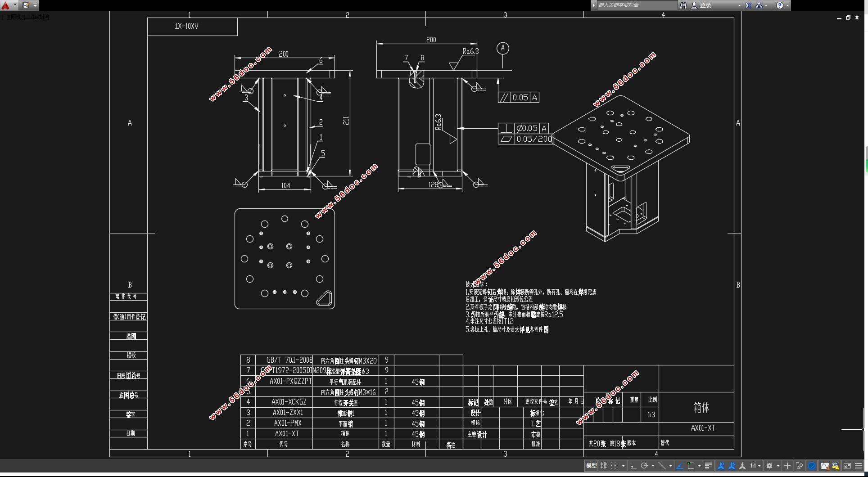Image resolution: width=868 pixels, height=477 pixels.
Task: Click the 二维线框 visual style label
Action: (37, 17)
